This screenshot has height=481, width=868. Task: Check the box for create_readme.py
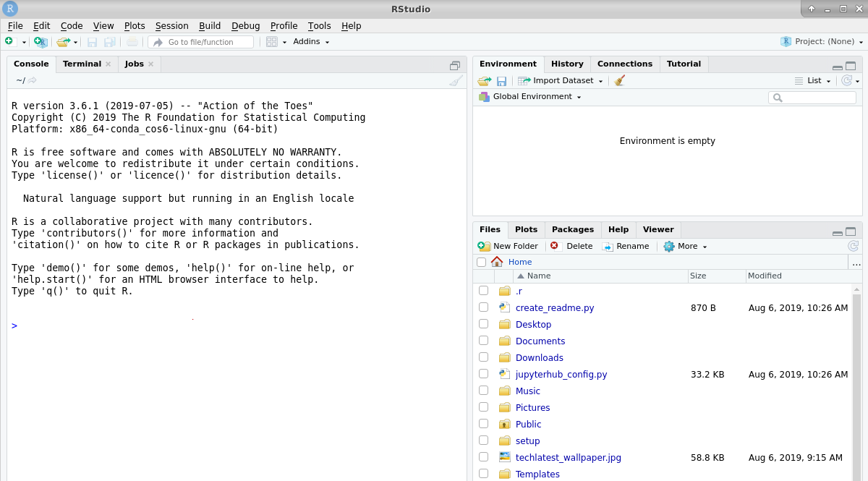pos(483,307)
